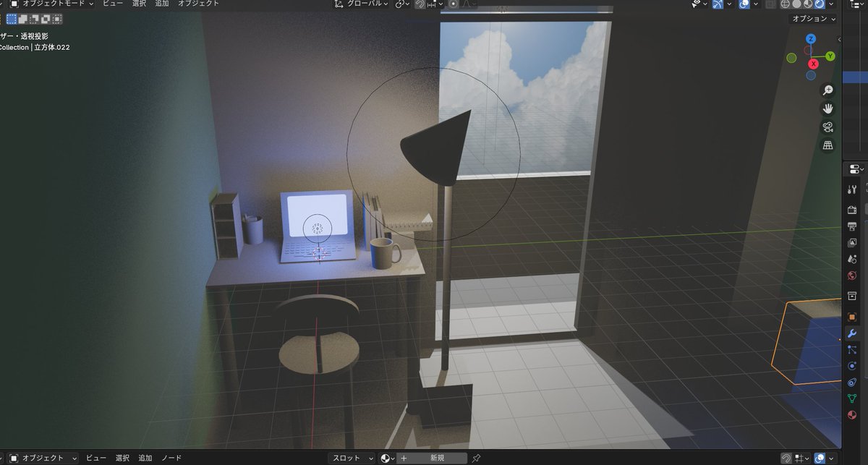The height and width of the screenshot is (465, 868).
Task: Open the Output properties tab icon
Action: click(x=851, y=226)
